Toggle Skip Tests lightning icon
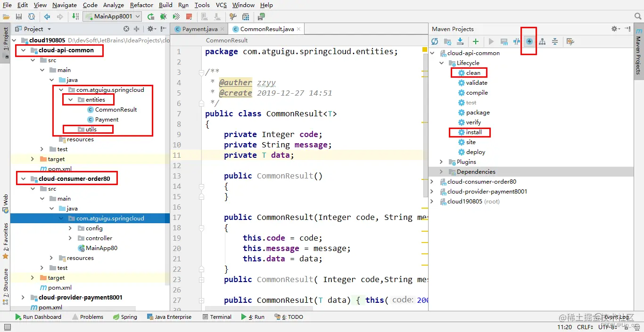This screenshot has width=644, height=332. pyautogui.click(x=529, y=41)
